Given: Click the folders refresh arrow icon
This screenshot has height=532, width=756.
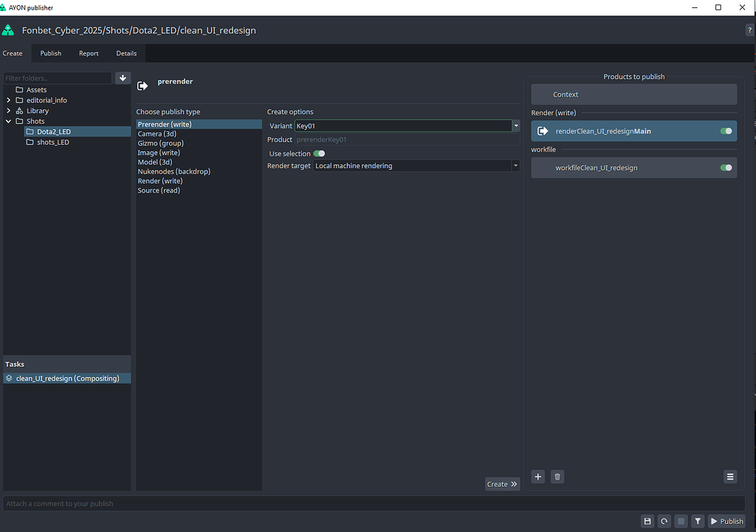Looking at the screenshot, I should 123,77.
